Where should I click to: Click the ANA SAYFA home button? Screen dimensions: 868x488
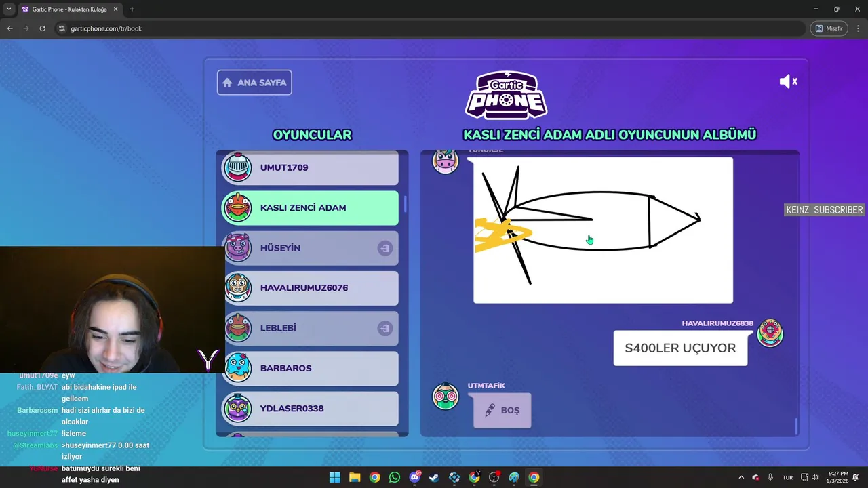pos(254,83)
